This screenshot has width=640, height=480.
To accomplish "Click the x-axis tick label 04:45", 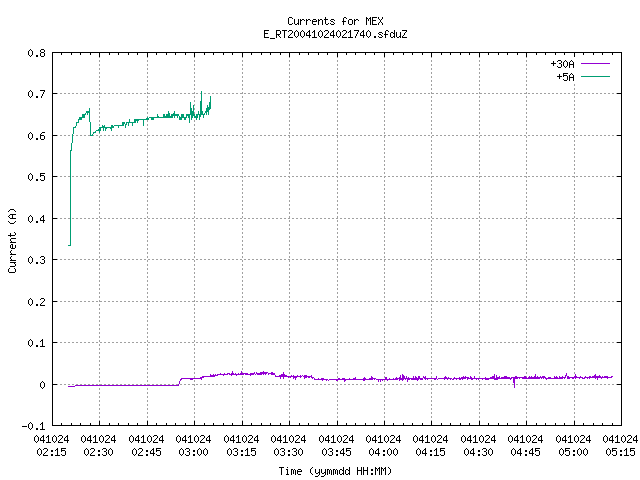I will tap(525, 452).
